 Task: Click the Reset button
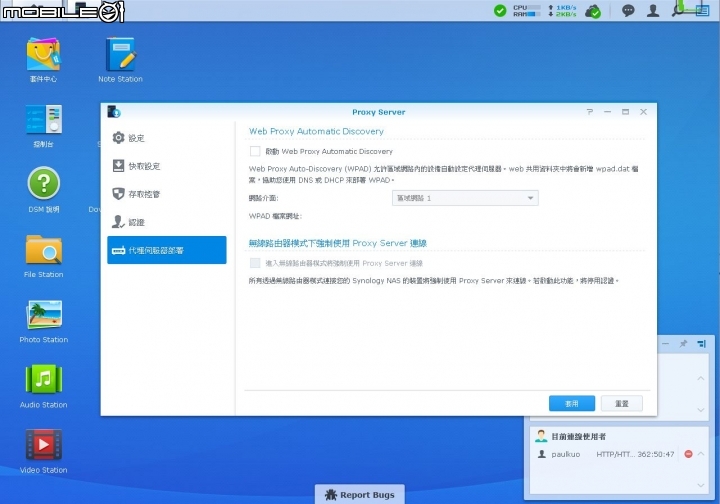(622, 403)
